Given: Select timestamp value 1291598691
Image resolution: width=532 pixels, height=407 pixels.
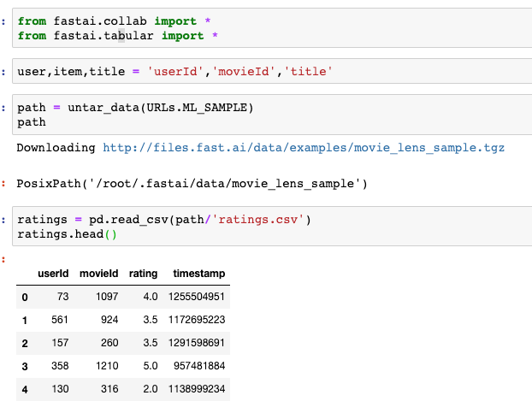Looking at the screenshot, I should [197, 343].
